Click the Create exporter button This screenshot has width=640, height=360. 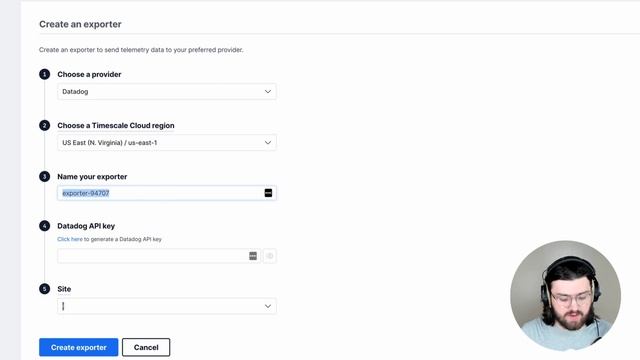79,347
